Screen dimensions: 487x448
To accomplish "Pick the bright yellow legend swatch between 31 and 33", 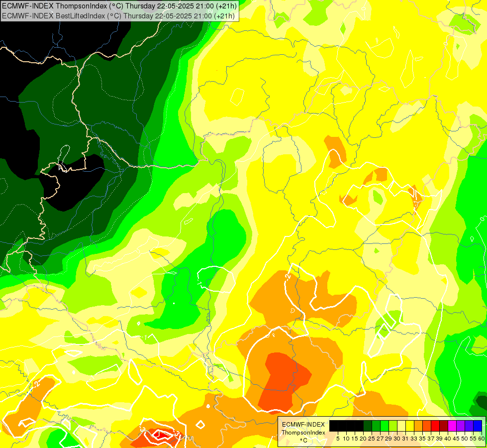I will click(x=410, y=426).
